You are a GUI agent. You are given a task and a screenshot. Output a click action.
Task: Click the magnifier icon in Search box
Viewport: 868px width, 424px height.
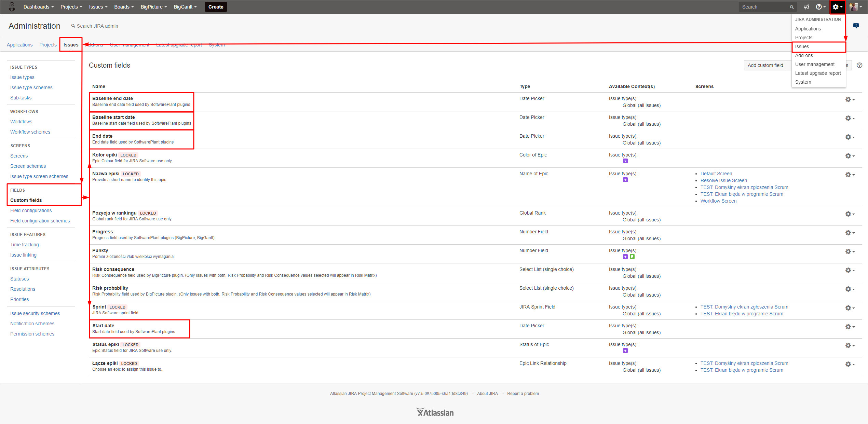pos(792,7)
